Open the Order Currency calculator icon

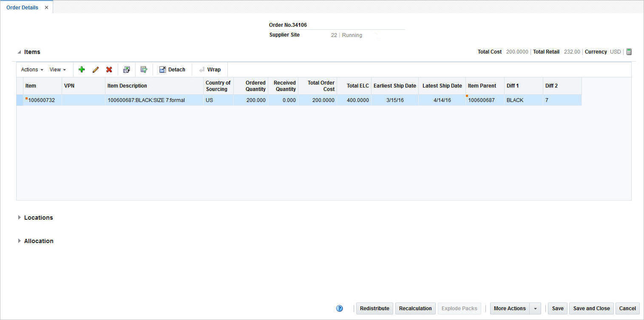(x=629, y=51)
